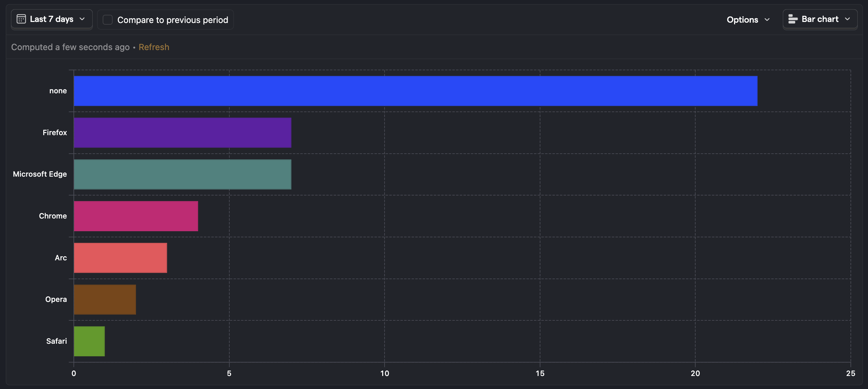Click the 'Microsoft Edge' axis label
The image size is (868, 389).
[40, 174]
